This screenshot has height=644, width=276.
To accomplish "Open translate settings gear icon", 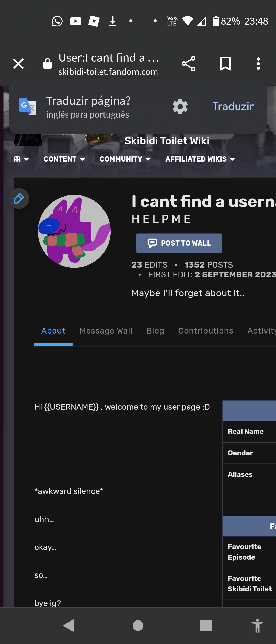I will [180, 106].
